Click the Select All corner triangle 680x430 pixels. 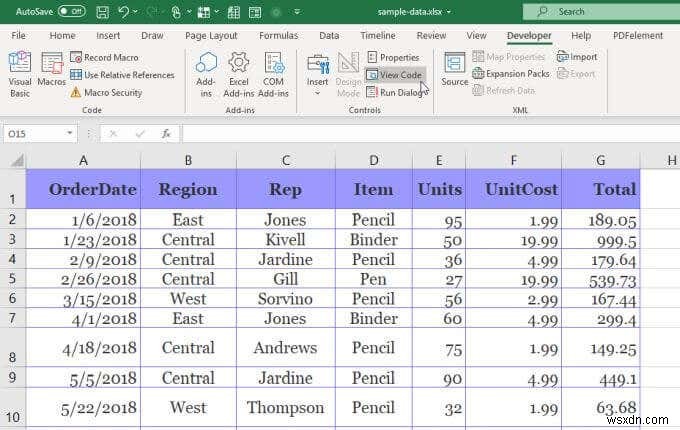(16, 161)
